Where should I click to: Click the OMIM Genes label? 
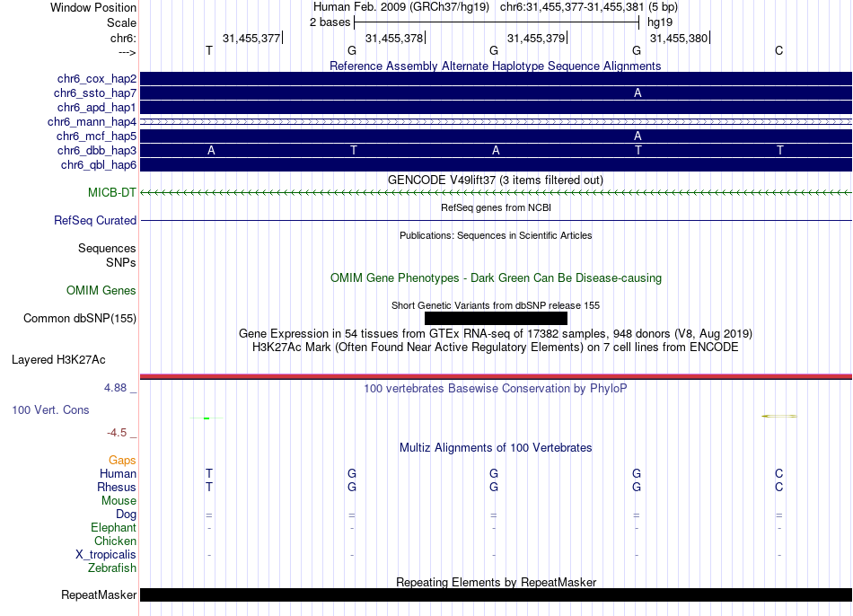(x=101, y=291)
